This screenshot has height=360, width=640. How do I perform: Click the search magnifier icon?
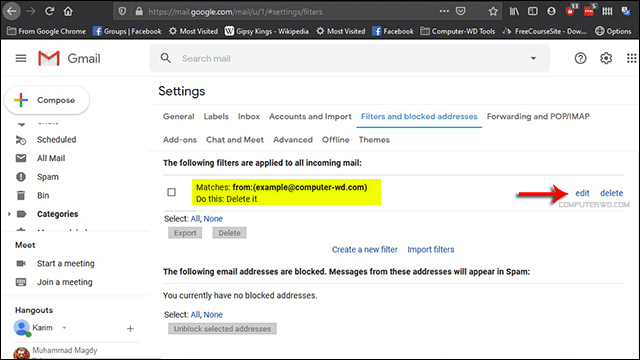pyautogui.click(x=165, y=58)
